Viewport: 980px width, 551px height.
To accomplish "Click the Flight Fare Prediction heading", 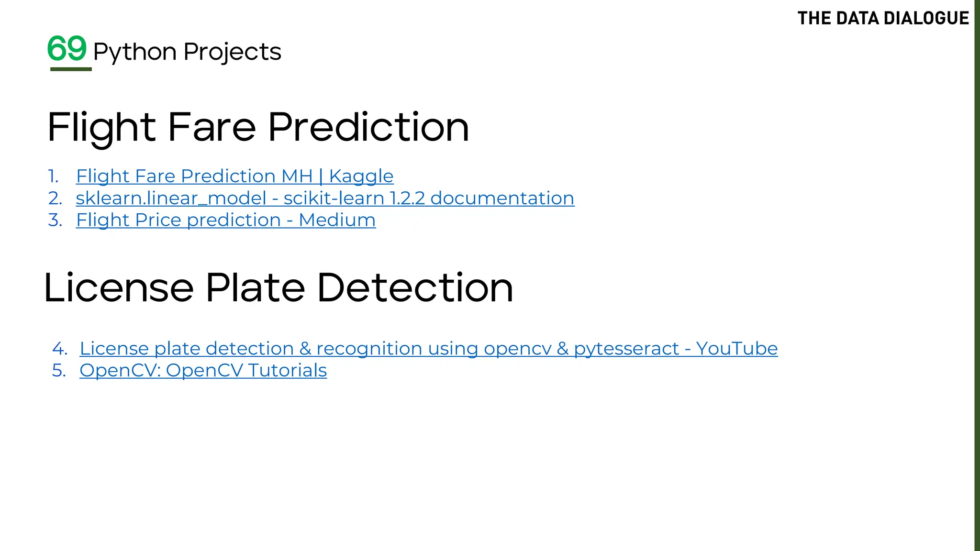I will (x=258, y=127).
